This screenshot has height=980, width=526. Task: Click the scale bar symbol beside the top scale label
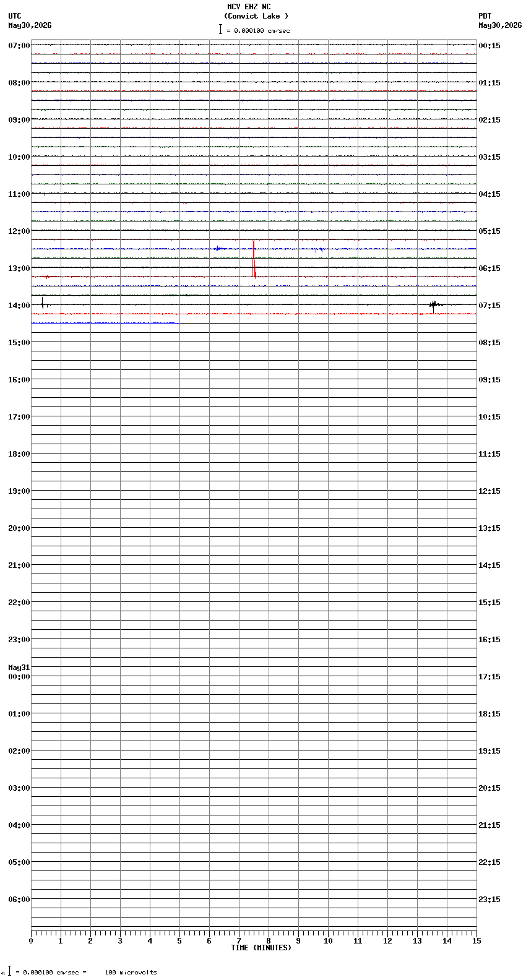(x=220, y=29)
